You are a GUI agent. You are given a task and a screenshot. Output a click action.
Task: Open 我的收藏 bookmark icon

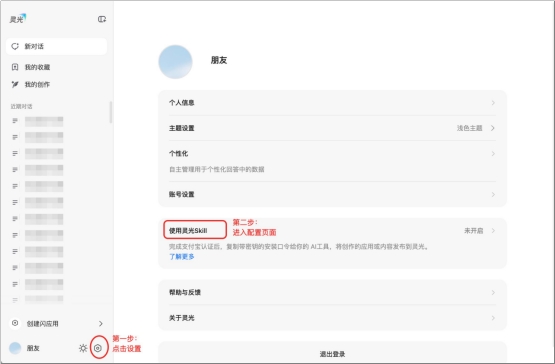tap(15, 67)
